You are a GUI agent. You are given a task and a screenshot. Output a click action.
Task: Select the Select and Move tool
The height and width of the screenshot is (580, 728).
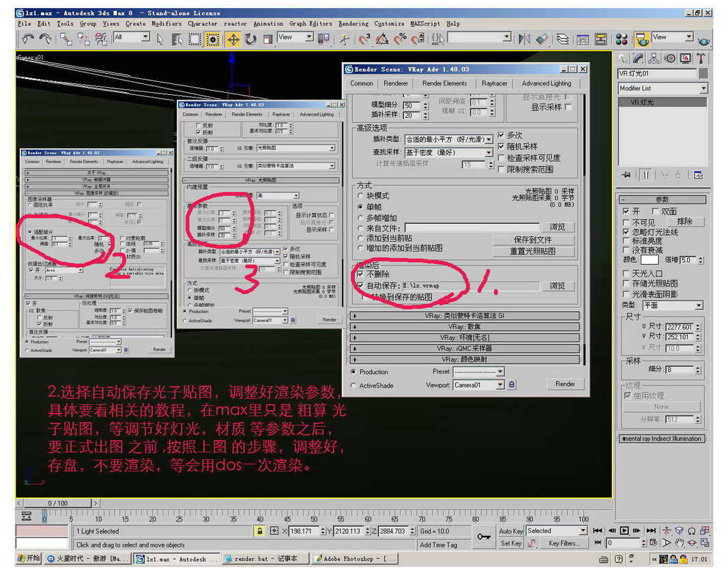coord(233,39)
